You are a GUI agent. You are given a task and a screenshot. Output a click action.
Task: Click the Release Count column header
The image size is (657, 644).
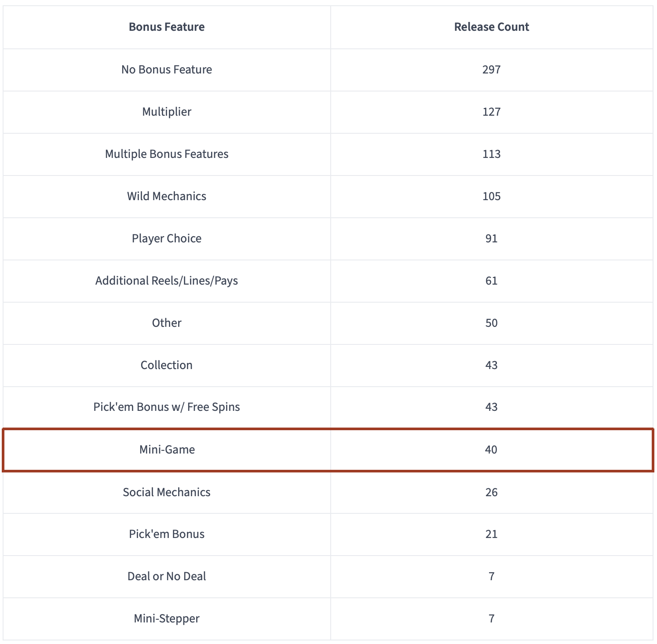(x=491, y=27)
